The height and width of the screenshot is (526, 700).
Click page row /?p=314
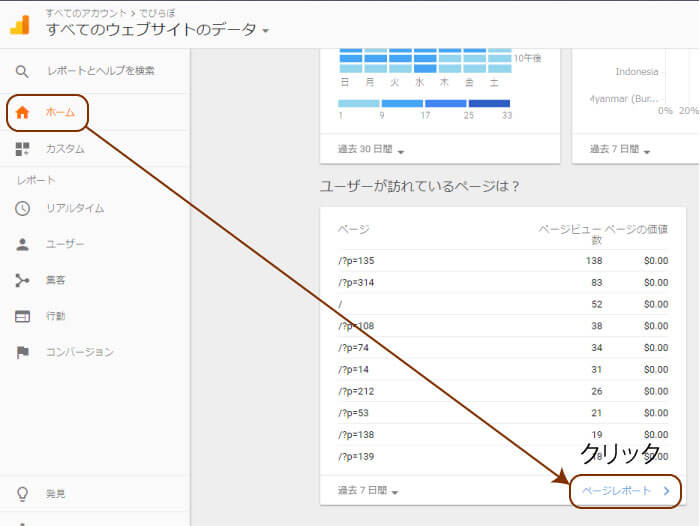pos(503,283)
